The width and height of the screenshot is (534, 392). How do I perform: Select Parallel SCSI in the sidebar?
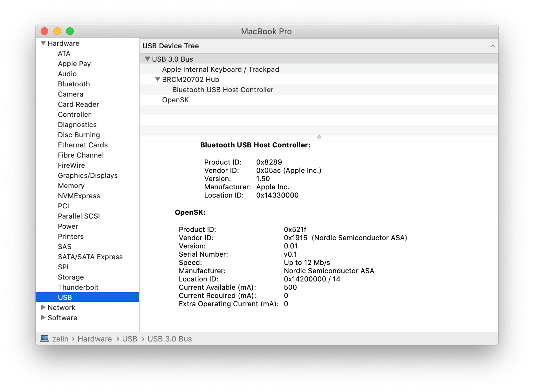[x=79, y=216]
